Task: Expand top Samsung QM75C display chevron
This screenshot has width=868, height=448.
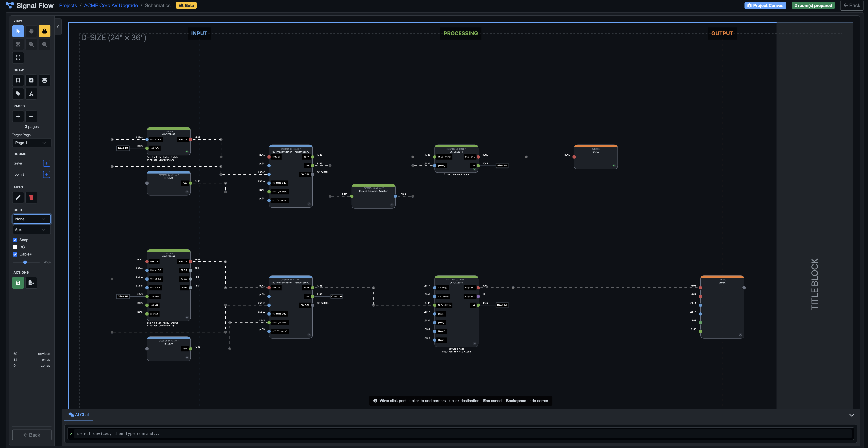Action: [x=614, y=166]
